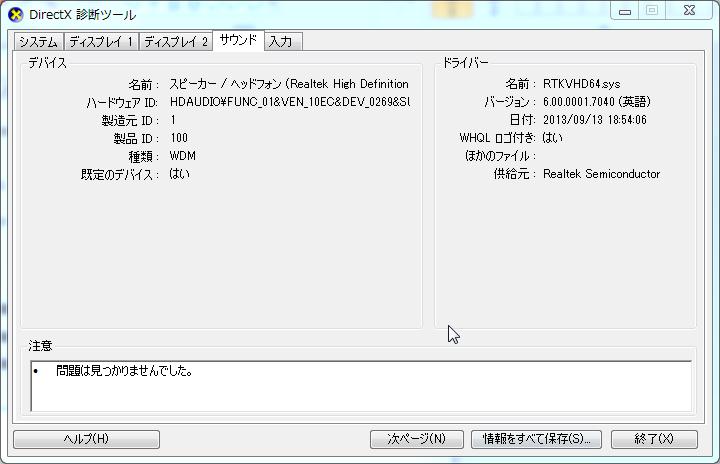Open the ディスプレイ 2 tab
This screenshot has height=464, width=720.
point(176,42)
